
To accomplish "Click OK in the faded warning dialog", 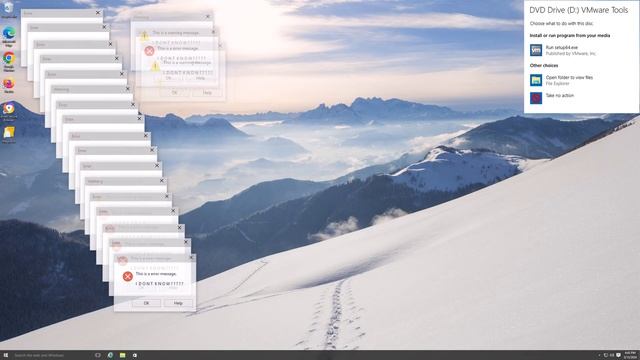I will pos(174,93).
